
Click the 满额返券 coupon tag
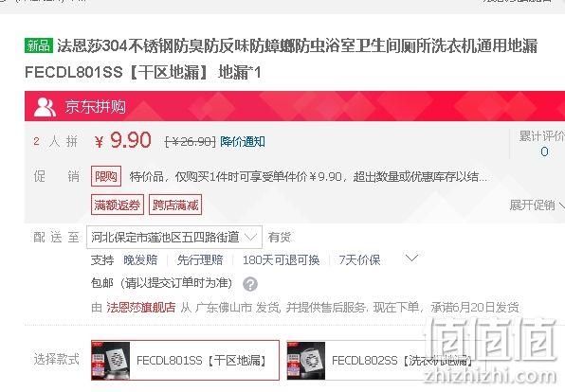pyautogui.click(x=118, y=205)
